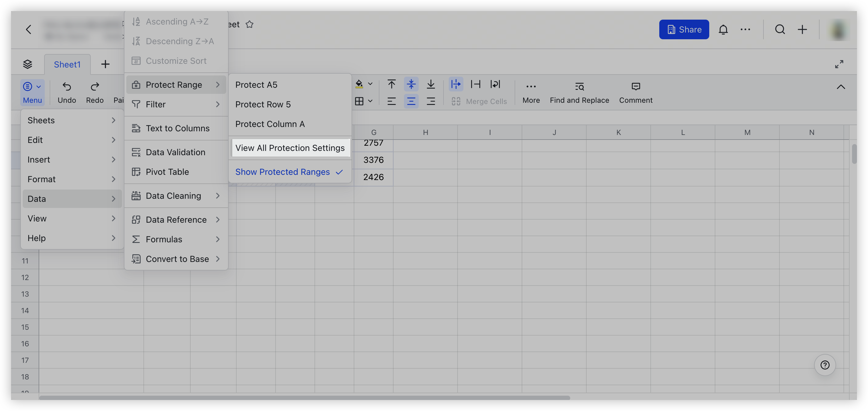Open the Find and Replace tool
The height and width of the screenshot is (411, 868).
[579, 92]
